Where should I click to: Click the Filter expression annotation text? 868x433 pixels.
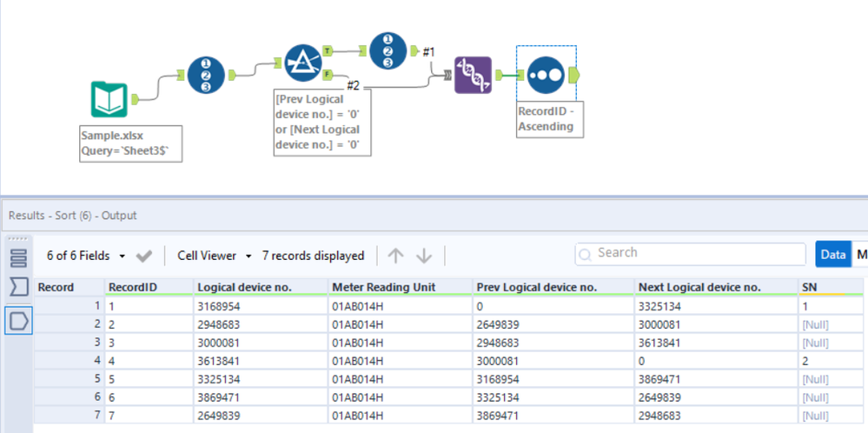(322, 123)
